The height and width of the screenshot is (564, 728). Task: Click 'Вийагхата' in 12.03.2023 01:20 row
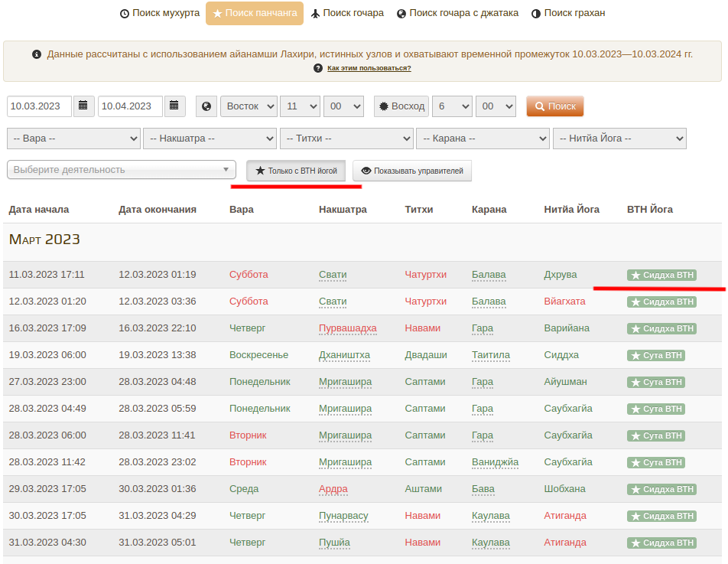click(564, 302)
